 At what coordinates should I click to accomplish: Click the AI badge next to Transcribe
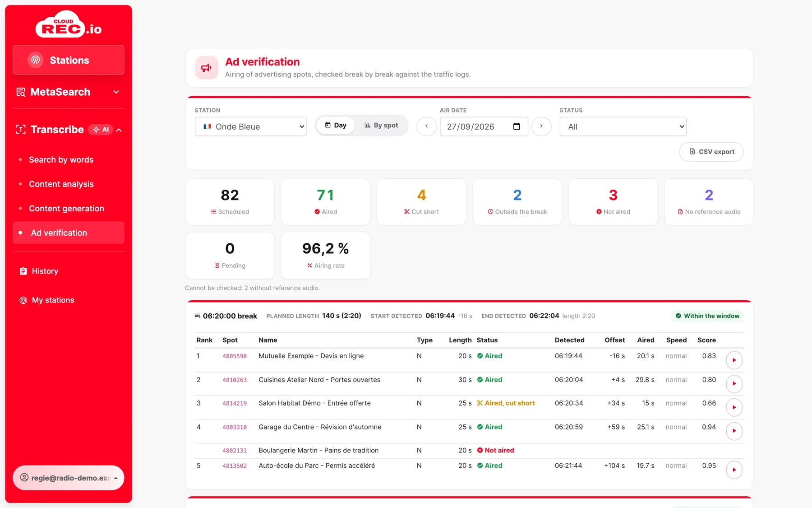101,130
